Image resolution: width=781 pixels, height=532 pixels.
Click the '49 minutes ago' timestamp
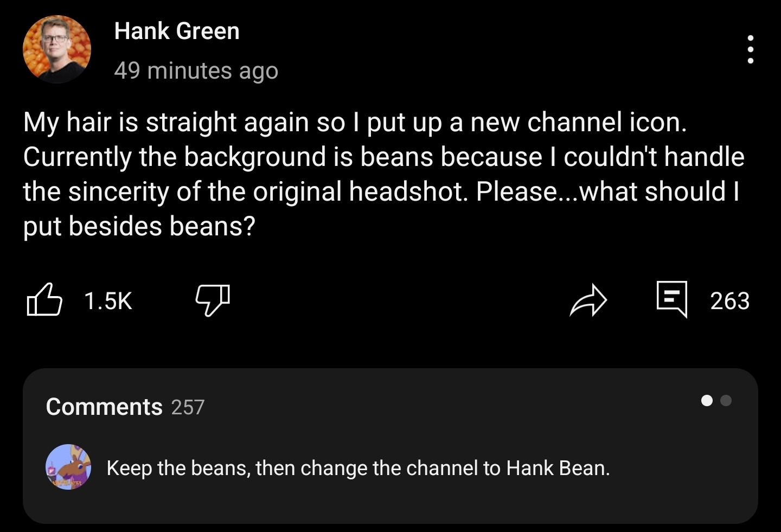point(196,70)
